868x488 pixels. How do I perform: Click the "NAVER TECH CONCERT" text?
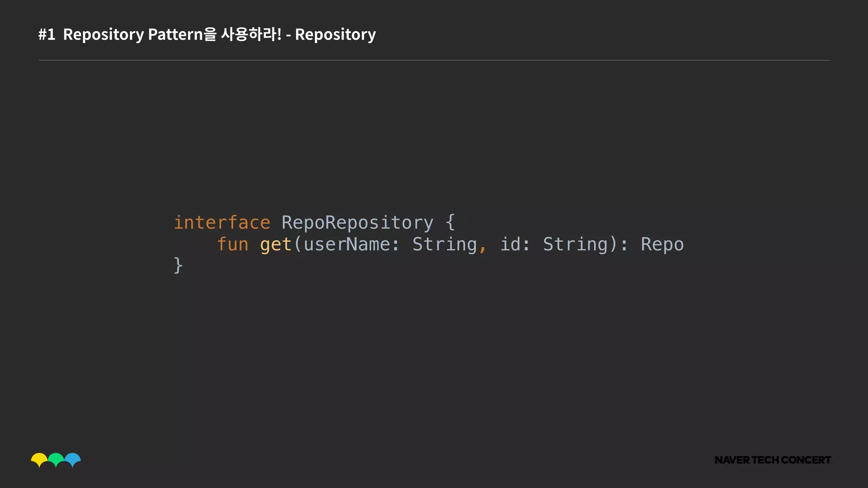(773, 460)
